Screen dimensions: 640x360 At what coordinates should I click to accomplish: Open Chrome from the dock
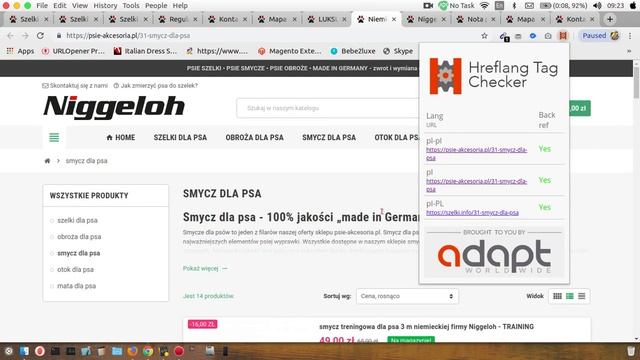click(x=148, y=351)
